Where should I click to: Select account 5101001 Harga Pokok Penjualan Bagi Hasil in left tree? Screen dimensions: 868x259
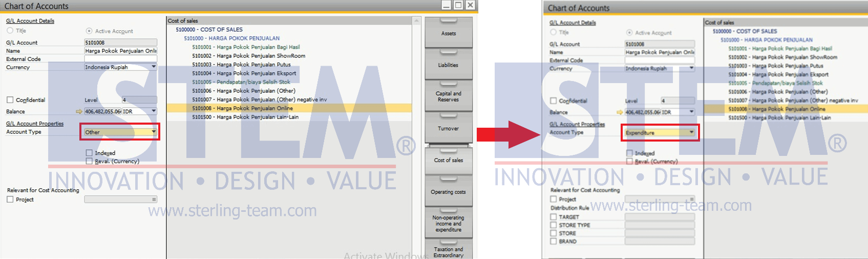(246, 47)
